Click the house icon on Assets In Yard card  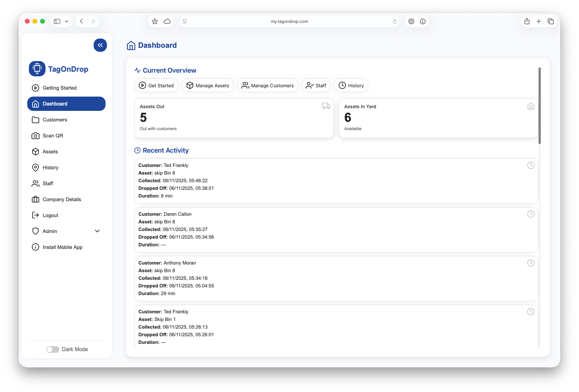click(x=531, y=106)
